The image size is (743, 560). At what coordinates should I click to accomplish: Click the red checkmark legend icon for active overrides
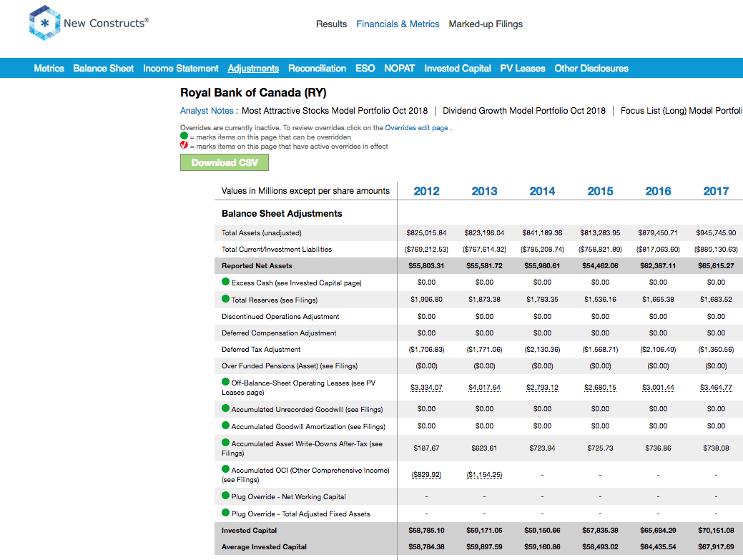(184, 145)
